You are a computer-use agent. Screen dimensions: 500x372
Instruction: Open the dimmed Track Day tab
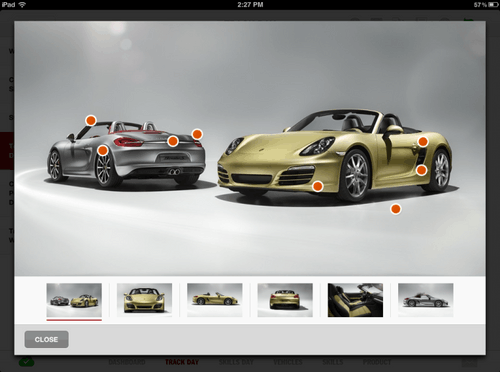[182, 362]
